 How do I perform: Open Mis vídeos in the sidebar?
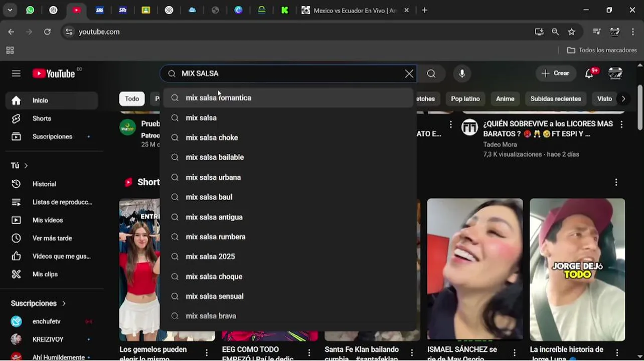coord(52,220)
